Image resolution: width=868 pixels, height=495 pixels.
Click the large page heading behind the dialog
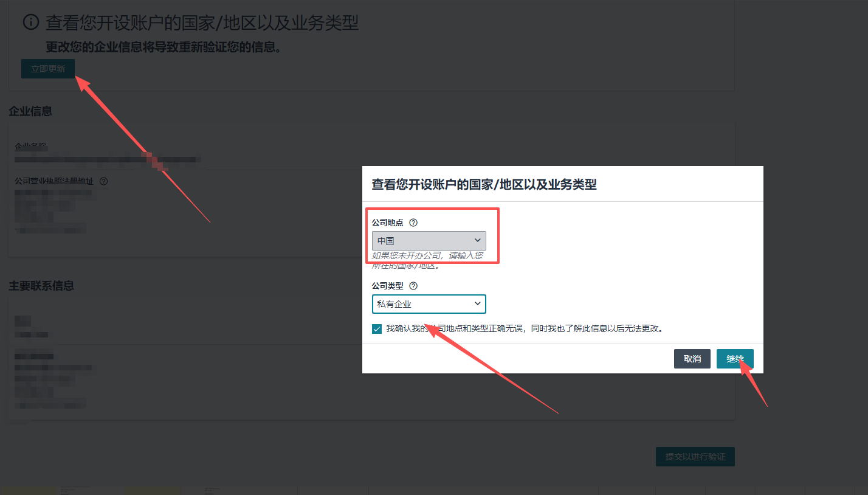(202, 23)
